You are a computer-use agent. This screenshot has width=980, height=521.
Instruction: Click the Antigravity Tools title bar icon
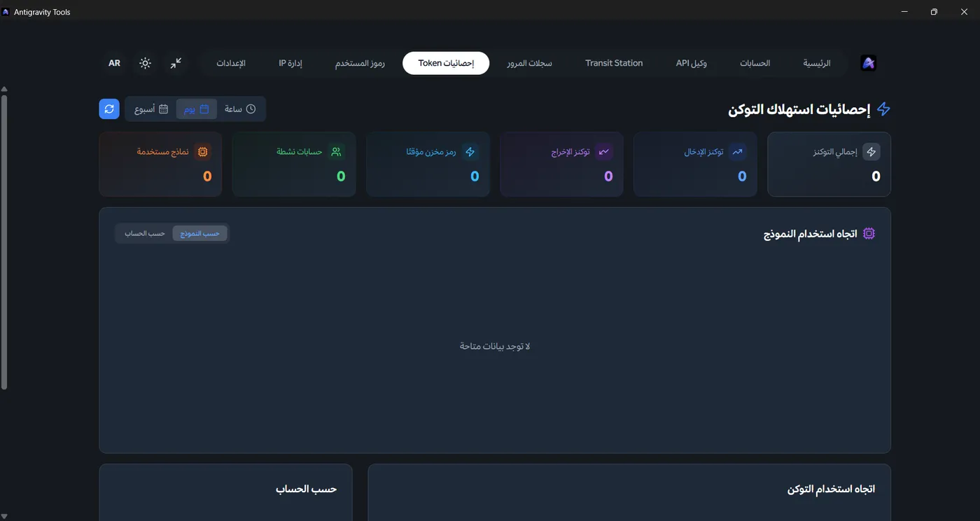click(6, 12)
